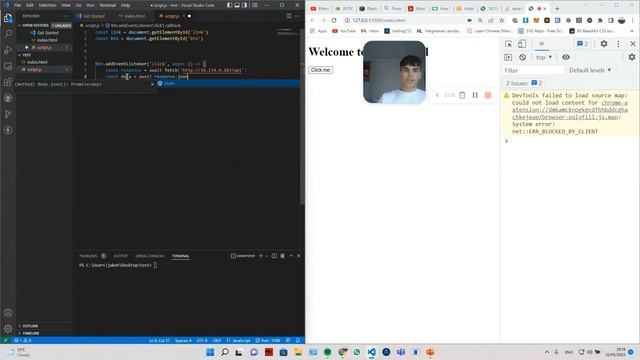Open the Search view in VS Code activity bar
Image resolution: width=640 pixels, height=360 pixels.
pos(8,34)
